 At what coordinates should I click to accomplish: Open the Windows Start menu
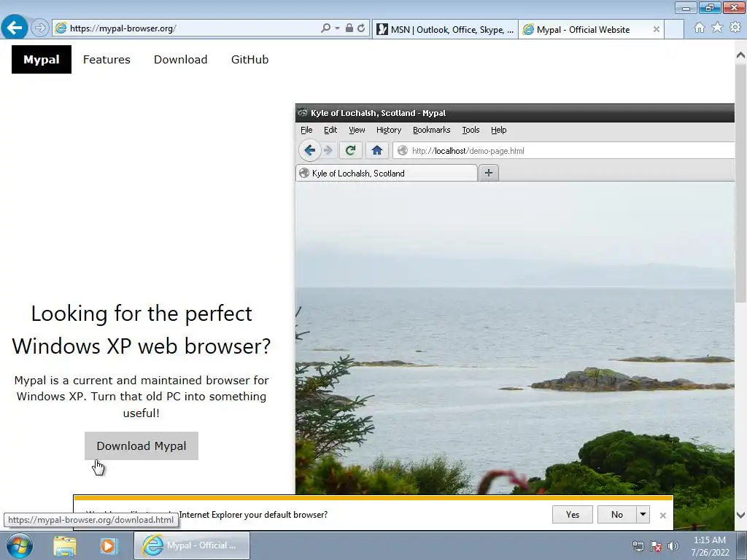click(20, 545)
